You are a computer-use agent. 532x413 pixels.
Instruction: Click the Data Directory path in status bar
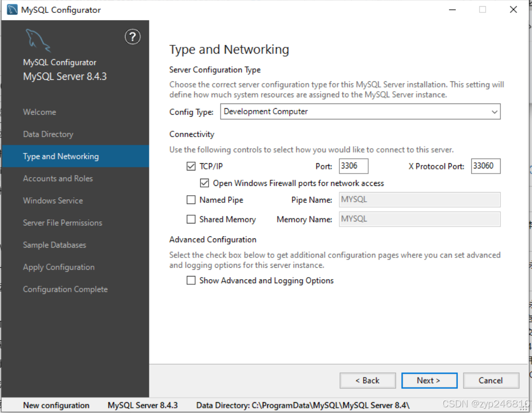[303, 405]
